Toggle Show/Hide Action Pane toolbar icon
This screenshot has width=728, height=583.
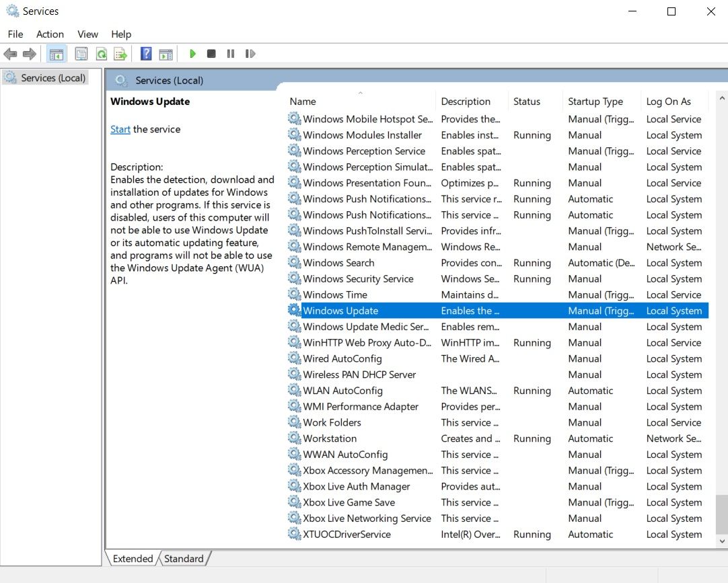(166, 54)
